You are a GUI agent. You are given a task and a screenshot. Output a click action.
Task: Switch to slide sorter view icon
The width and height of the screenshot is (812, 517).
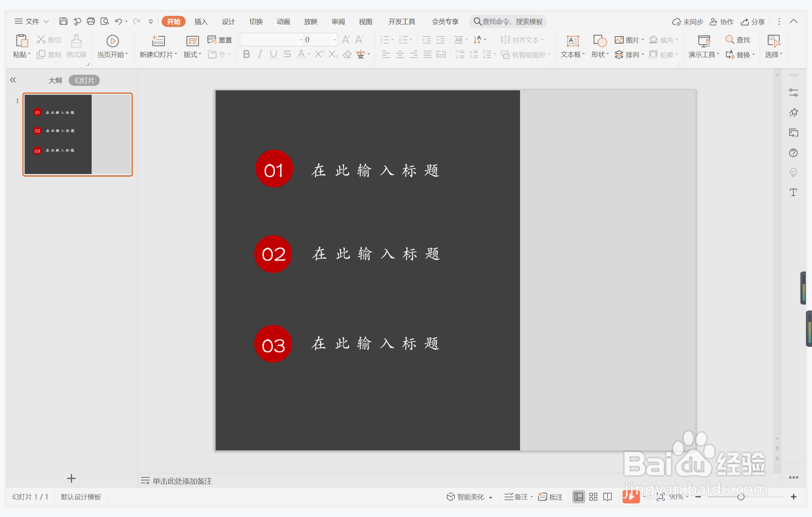coord(593,497)
